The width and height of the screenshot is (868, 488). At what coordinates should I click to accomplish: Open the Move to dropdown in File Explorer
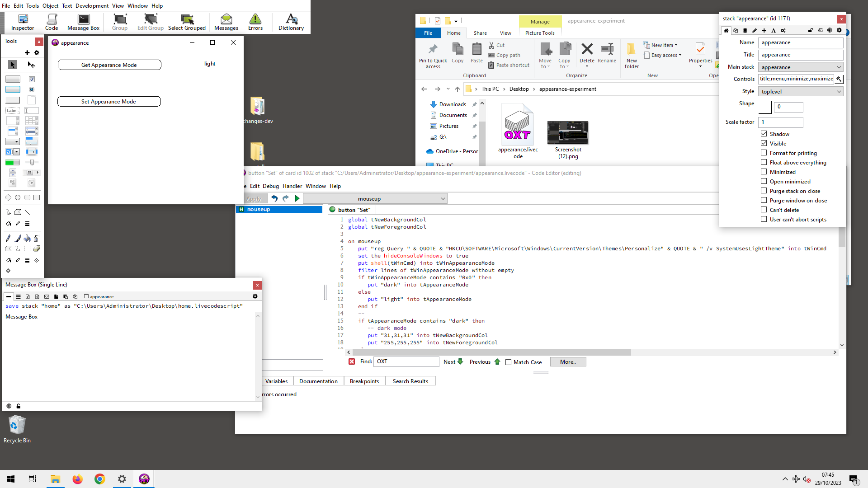(545, 55)
